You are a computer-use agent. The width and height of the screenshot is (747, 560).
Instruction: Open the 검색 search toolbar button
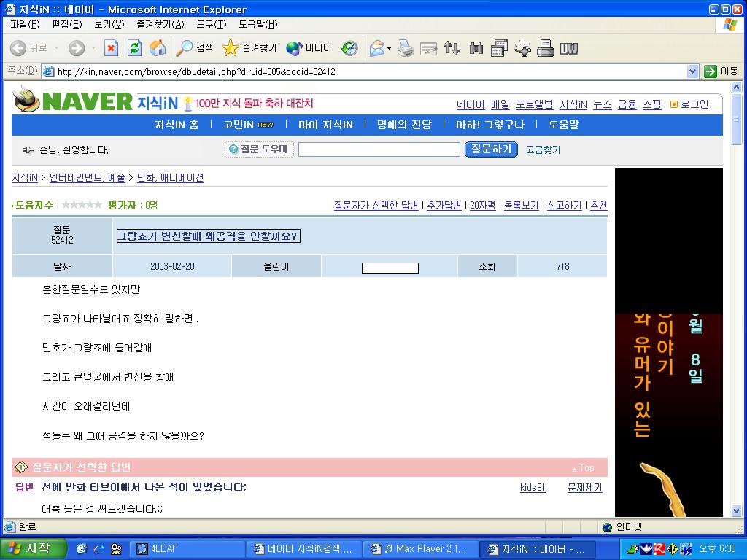point(194,48)
